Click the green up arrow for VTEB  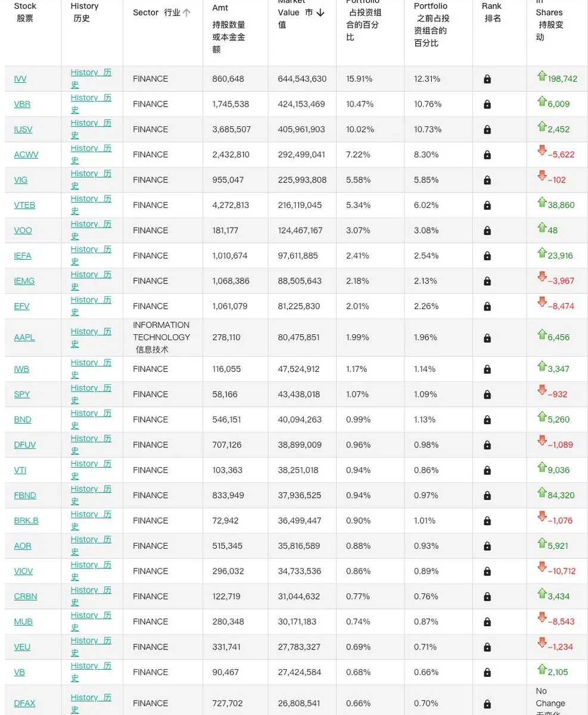pyautogui.click(x=542, y=202)
